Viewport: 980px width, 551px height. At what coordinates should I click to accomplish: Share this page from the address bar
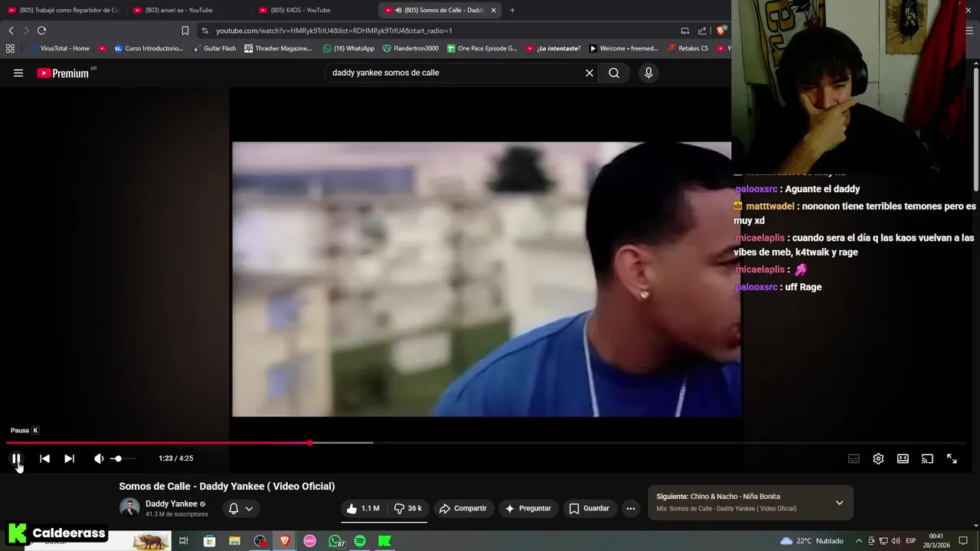(702, 31)
